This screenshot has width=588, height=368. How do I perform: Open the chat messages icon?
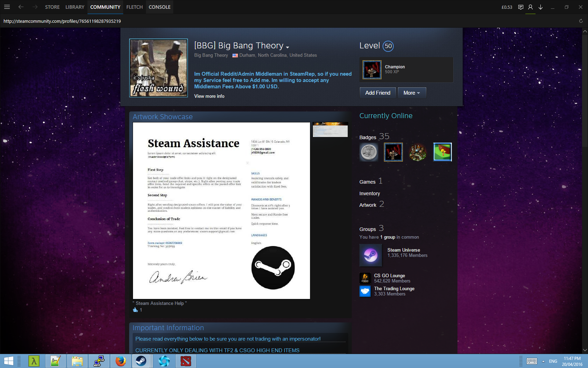[x=520, y=7]
